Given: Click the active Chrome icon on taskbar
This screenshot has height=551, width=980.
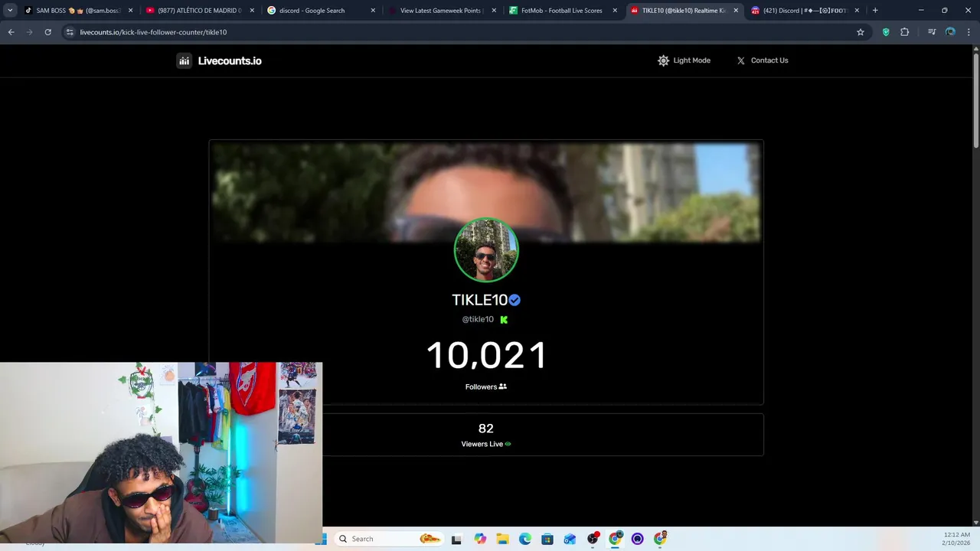Looking at the screenshot, I should pos(615,540).
